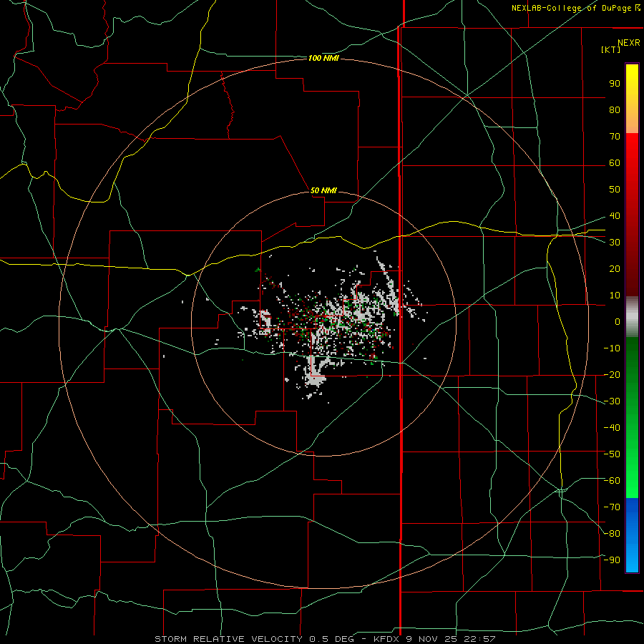The width and height of the screenshot is (644, 644).
Task: Click the 100 NMI range ring label
Action: tap(323, 59)
